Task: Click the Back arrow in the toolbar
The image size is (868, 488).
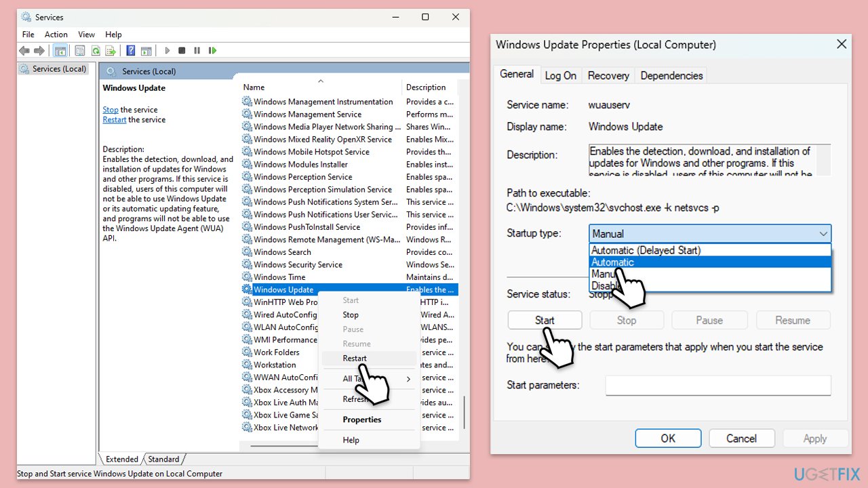Action: click(x=24, y=51)
